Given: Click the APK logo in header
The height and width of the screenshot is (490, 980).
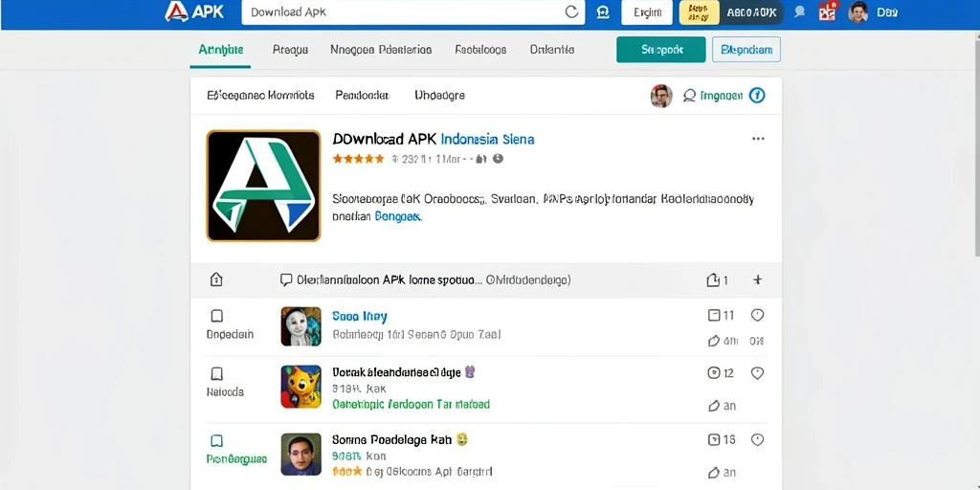Looking at the screenshot, I should pyautogui.click(x=194, y=11).
